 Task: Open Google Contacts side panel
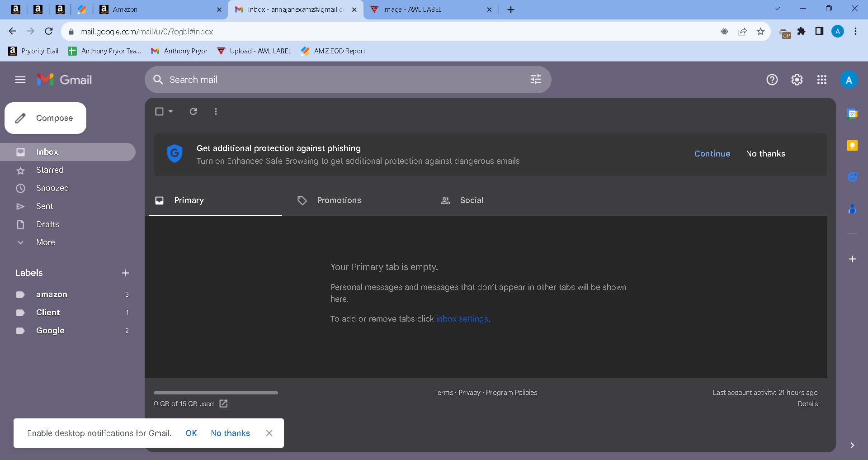[x=852, y=209]
